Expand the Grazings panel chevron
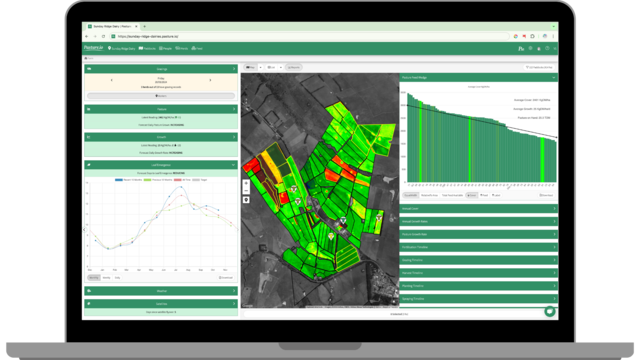Screen dimensions: 640x360 234,69
